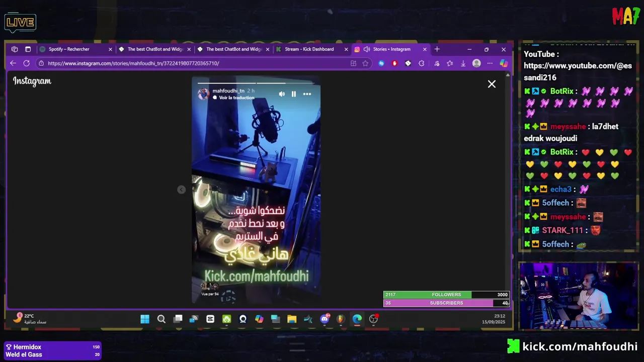Viewport: 644px width, 362px height.
Task: Toggle the vertical tabs / tab actions icon
Action: coord(28,49)
